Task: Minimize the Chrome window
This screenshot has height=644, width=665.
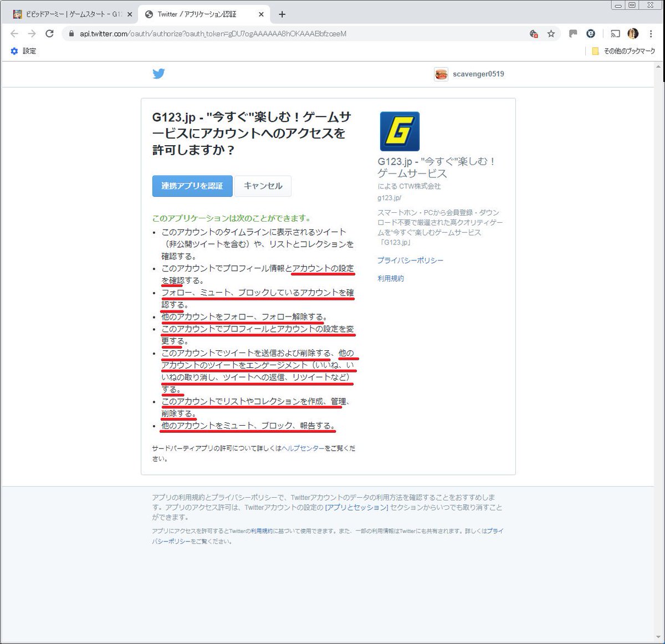Action: (x=618, y=5)
